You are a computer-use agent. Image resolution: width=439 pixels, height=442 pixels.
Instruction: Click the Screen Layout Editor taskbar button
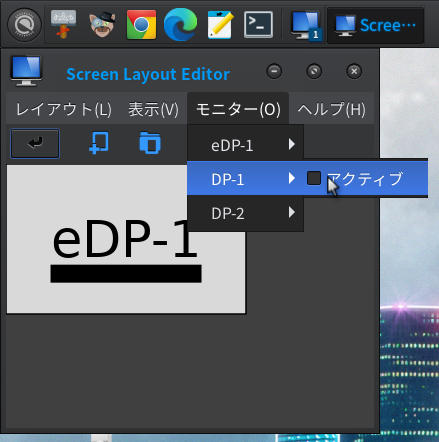coord(376,25)
